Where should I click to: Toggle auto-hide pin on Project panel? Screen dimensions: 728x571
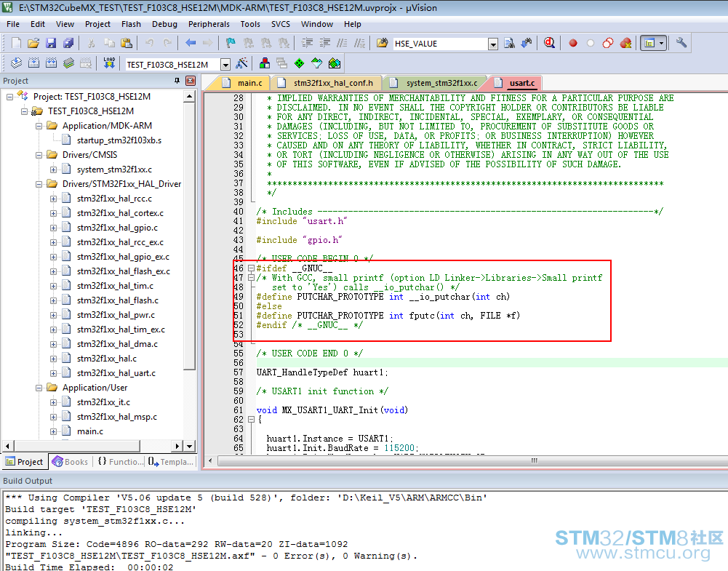pos(177,81)
